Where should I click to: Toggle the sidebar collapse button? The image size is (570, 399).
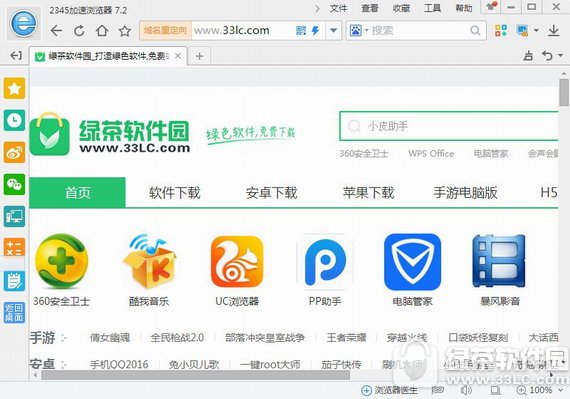point(16,56)
